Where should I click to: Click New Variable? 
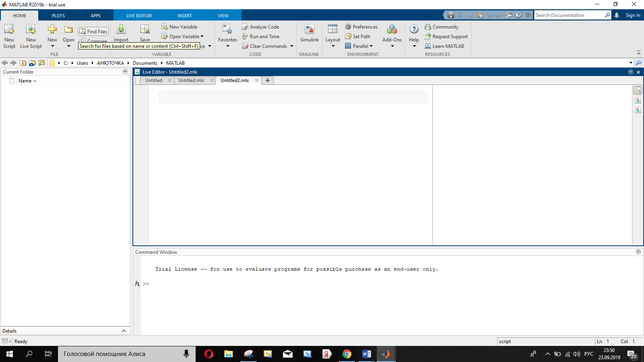180,27
